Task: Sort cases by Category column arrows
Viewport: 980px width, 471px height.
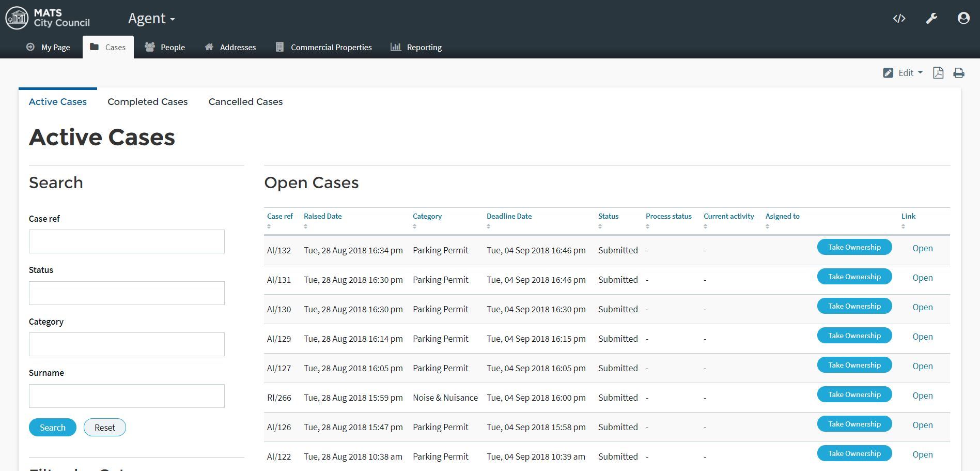Action: 414,226
